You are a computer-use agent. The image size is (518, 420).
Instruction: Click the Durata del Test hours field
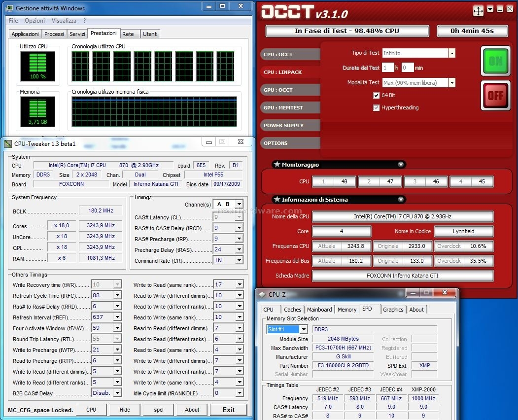(388, 68)
